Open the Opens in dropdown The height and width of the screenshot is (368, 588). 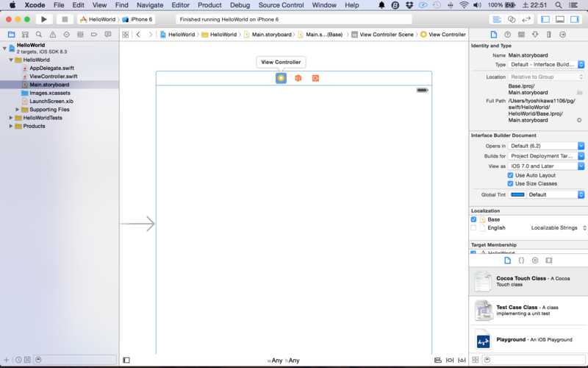coord(546,146)
